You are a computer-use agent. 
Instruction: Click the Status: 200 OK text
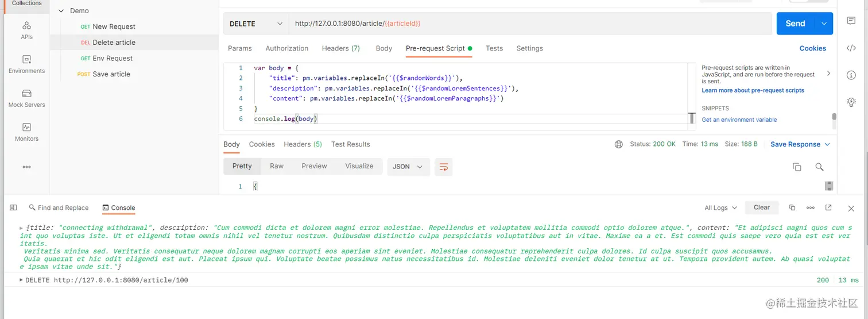tap(652, 144)
